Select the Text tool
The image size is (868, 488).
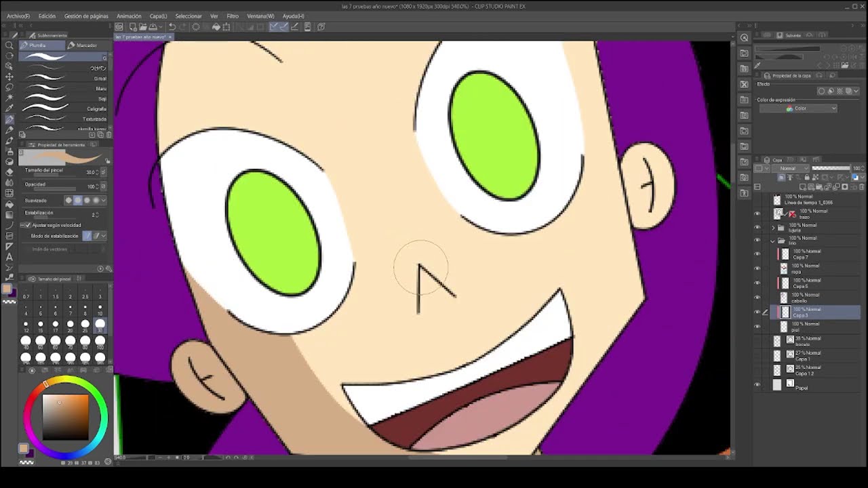click(x=9, y=257)
